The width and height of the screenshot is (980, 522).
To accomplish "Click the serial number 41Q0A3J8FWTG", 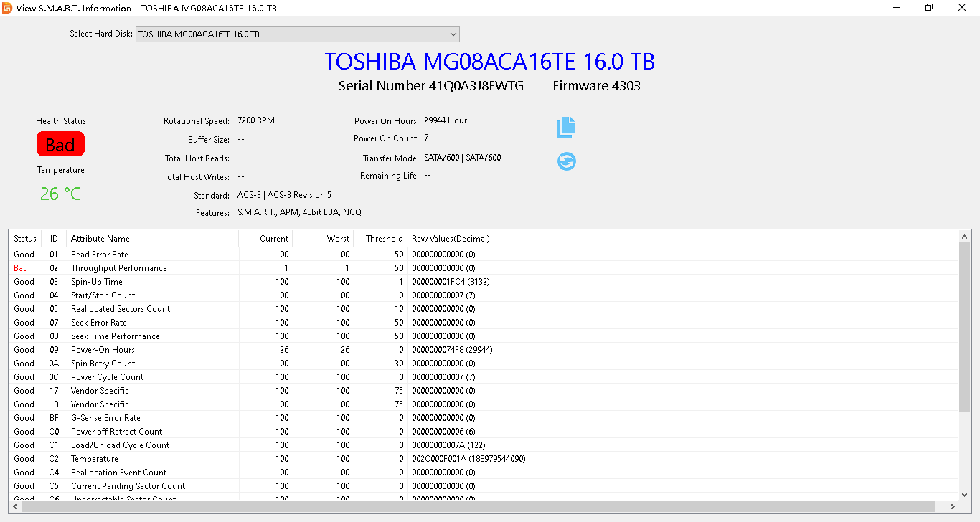I will (x=476, y=86).
